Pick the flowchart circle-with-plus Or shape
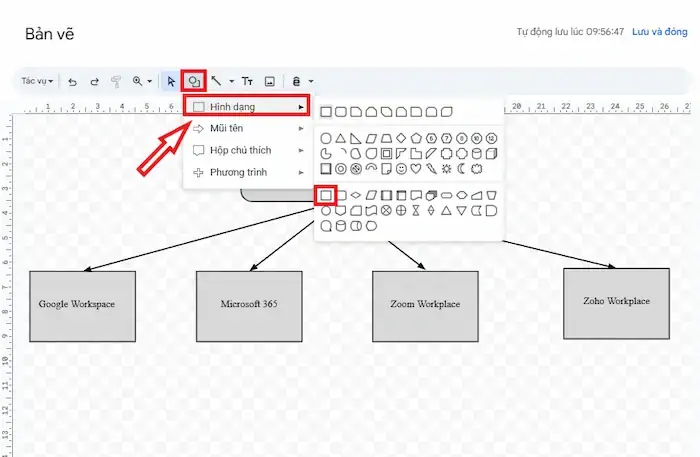This screenshot has width=700, height=457. point(401,211)
